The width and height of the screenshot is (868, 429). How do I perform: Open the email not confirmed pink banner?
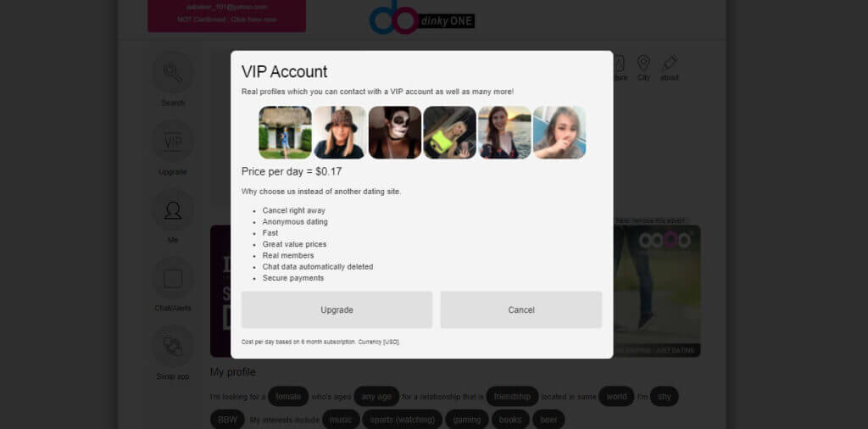[226, 15]
